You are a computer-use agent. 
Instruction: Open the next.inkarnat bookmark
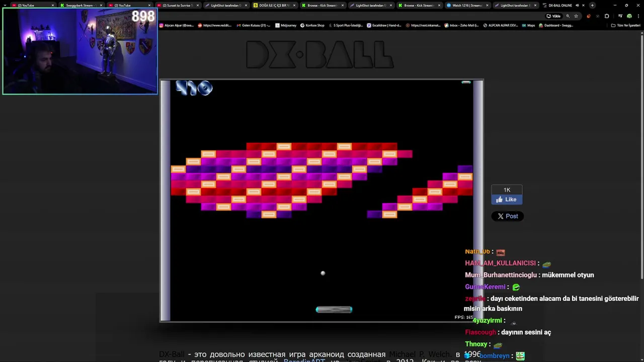[x=423, y=25]
